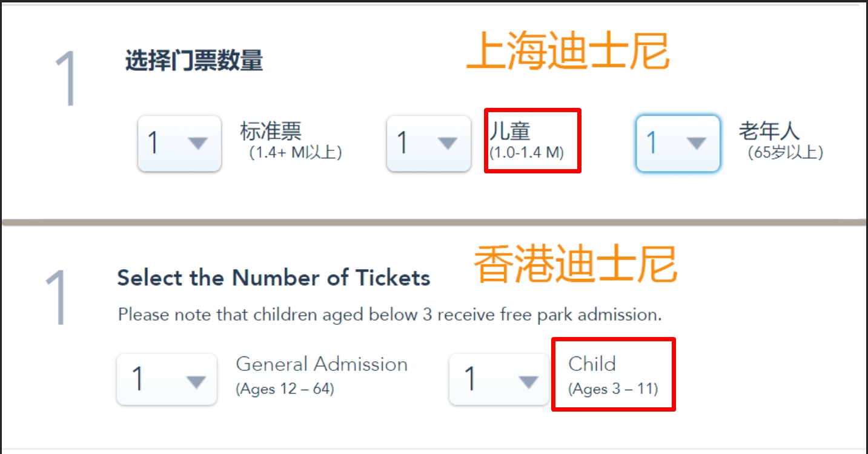Expand the 儿童 ticket quantity dropdown

(429, 144)
